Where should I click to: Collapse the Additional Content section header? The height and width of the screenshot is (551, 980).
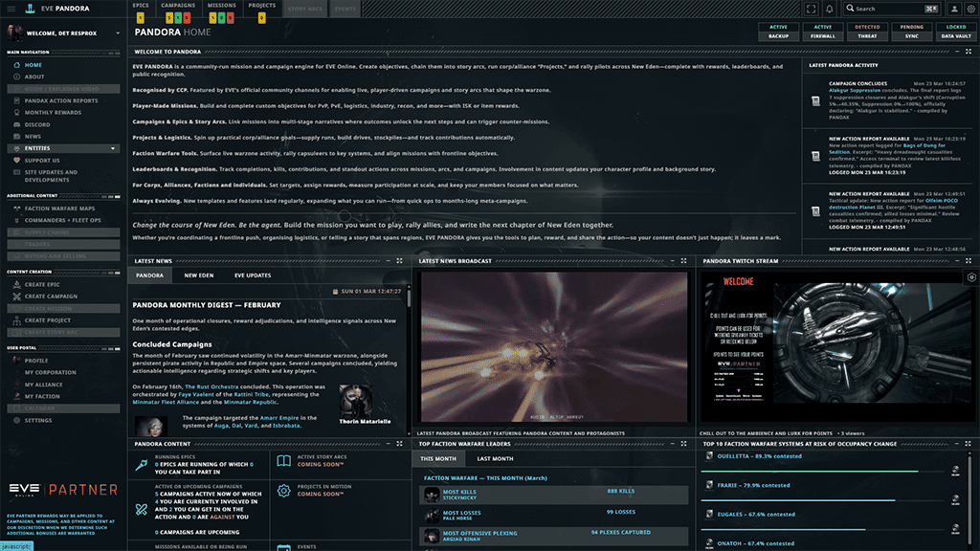tap(63, 196)
